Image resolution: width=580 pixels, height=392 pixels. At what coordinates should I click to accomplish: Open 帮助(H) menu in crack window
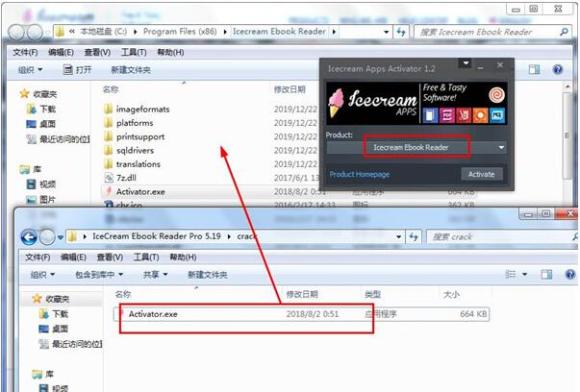click(183, 257)
